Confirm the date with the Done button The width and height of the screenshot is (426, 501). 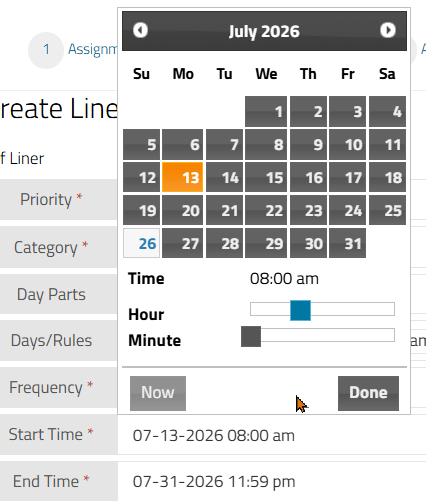coord(368,393)
